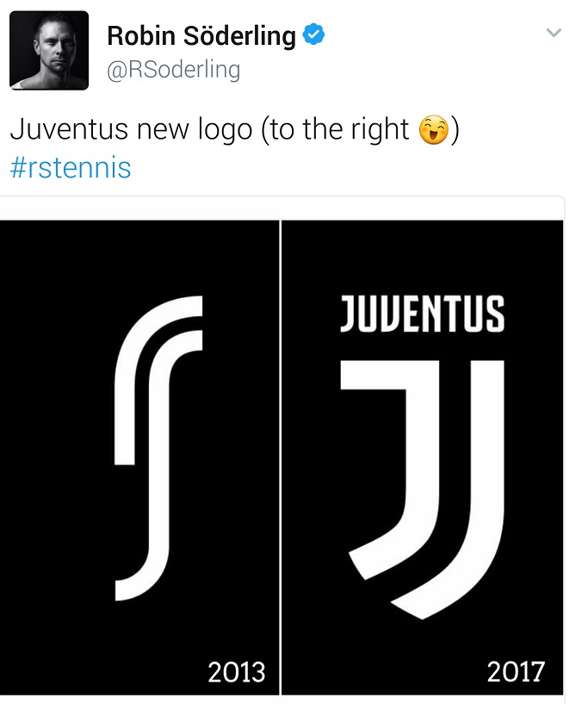Click the words "Juventus new" in tweet

[99, 129]
